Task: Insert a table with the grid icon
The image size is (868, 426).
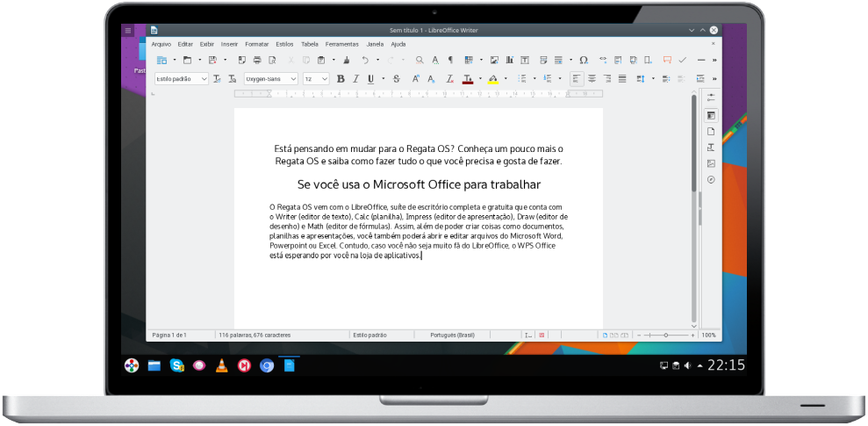Action: tap(469, 60)
